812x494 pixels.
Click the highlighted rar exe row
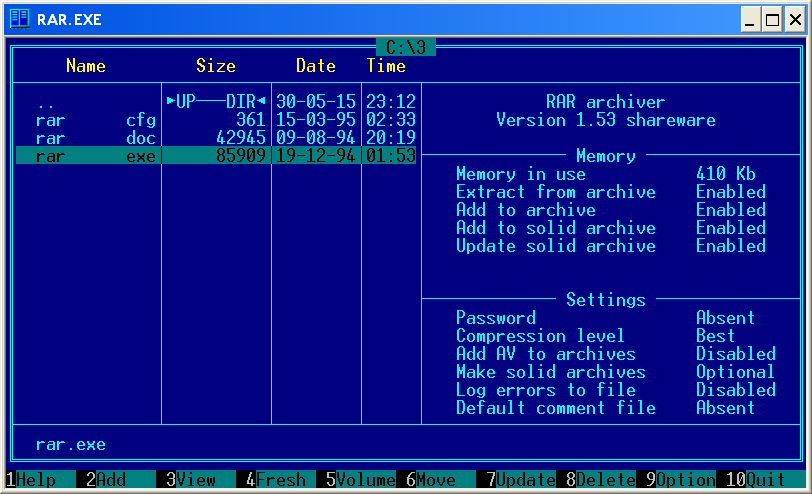(x=216, y=155)
